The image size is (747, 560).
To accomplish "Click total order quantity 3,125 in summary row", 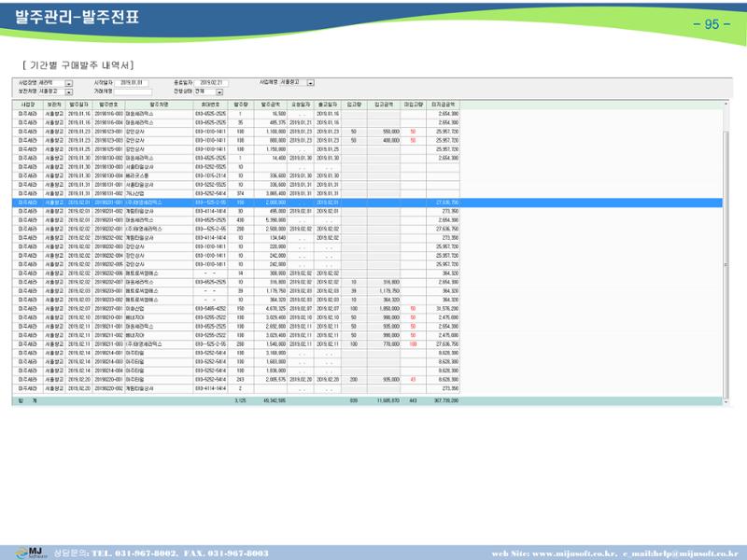I will (x=240, y=401).
